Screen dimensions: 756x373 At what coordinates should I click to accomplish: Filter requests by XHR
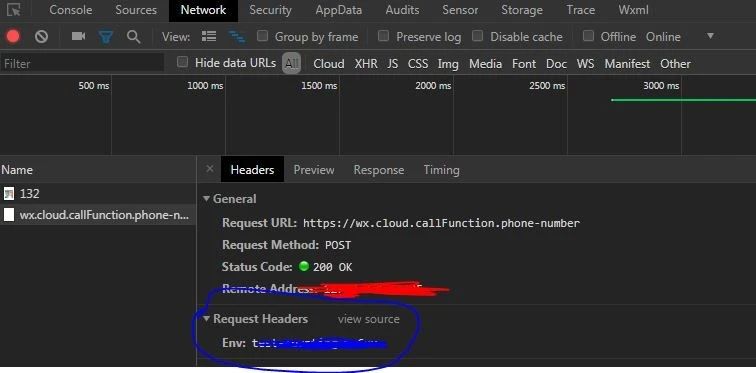coord(366,64)
